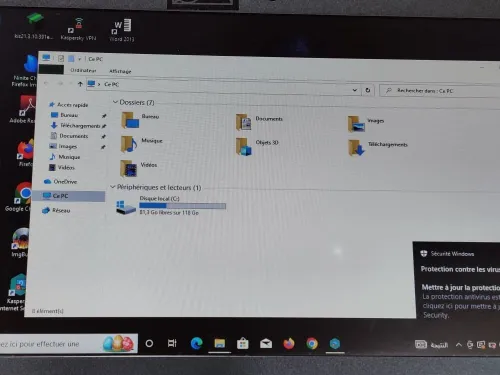Select OneDrive in navigation pane
The image size is (500, 375).
(61, 182)
